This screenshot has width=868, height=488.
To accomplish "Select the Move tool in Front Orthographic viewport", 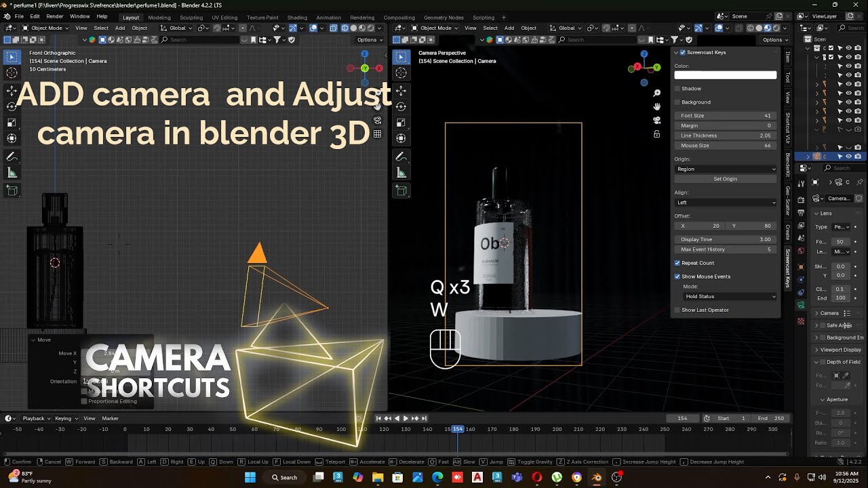I will click(x=12, y=91).
